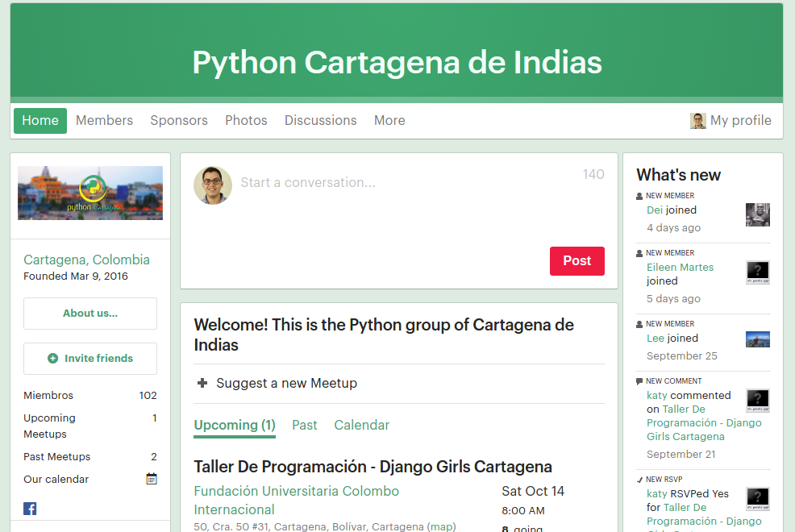Click the avatar beside katy's RSVP entry
The image size is (795, 532).
click(757, 499)
